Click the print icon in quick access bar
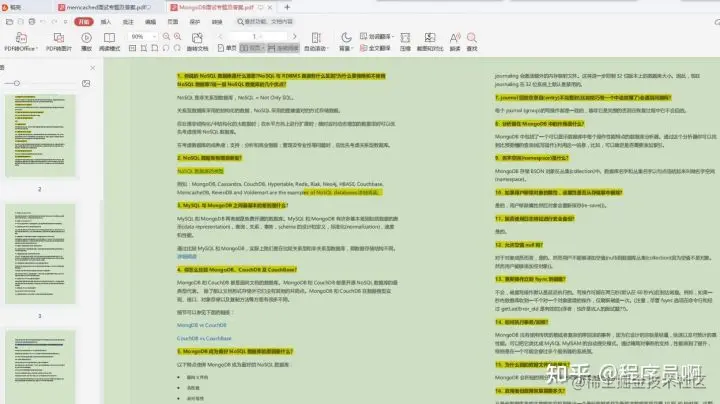The width and height of the screenshot is (720, 404). (x=32, y=22)
